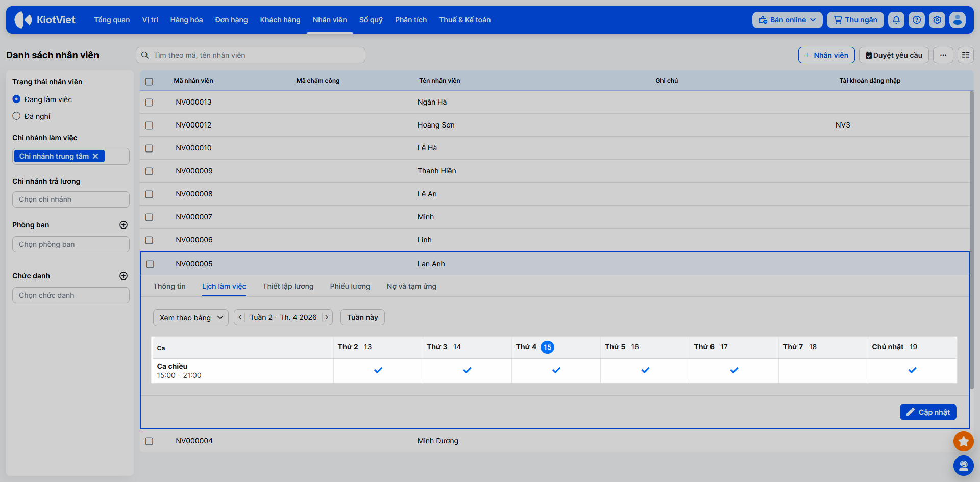Click the Chủ nhật checkmark for Ca chiều
This screenshot has width=980, height=482.
point(912,370)
